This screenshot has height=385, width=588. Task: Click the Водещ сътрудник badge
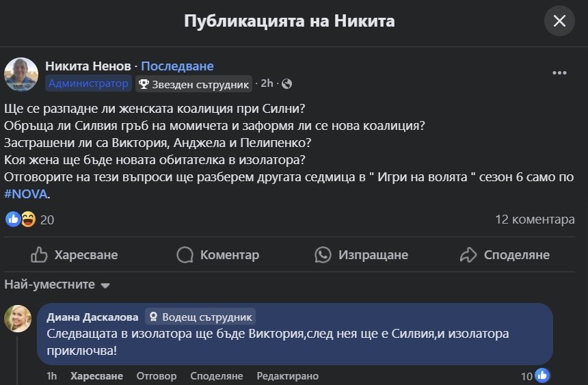click(x=200, y=317)
